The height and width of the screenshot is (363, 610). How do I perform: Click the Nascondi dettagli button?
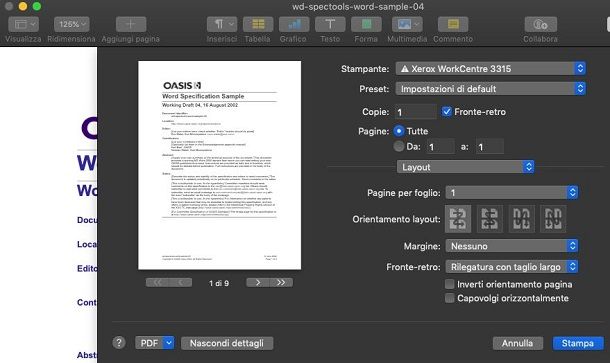[227, 343]
